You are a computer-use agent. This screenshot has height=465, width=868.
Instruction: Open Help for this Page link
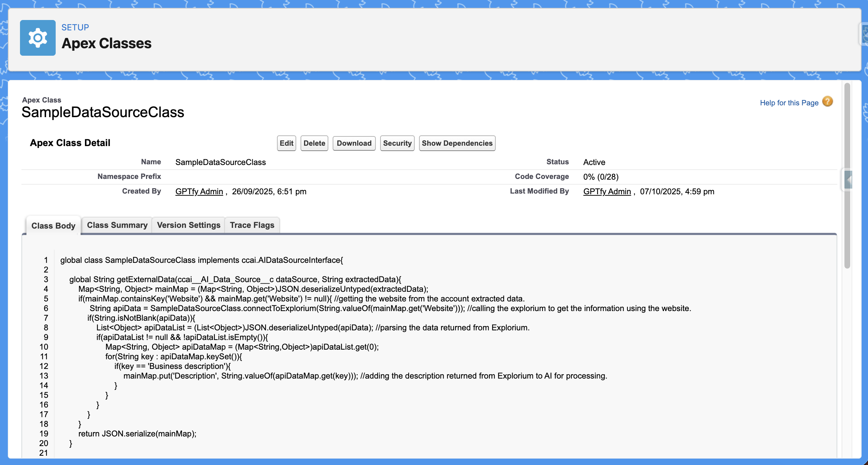[789, 103]
